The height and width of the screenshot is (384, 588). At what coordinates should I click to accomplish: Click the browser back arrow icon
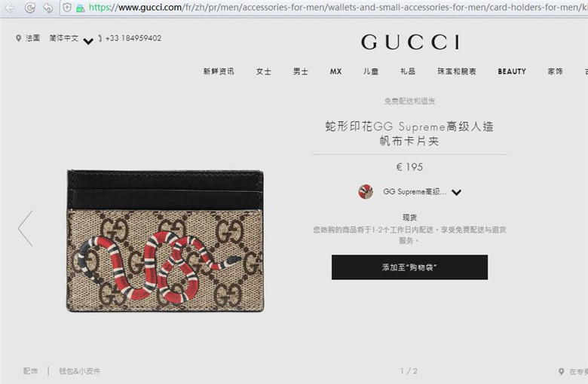tap(10, 8)
